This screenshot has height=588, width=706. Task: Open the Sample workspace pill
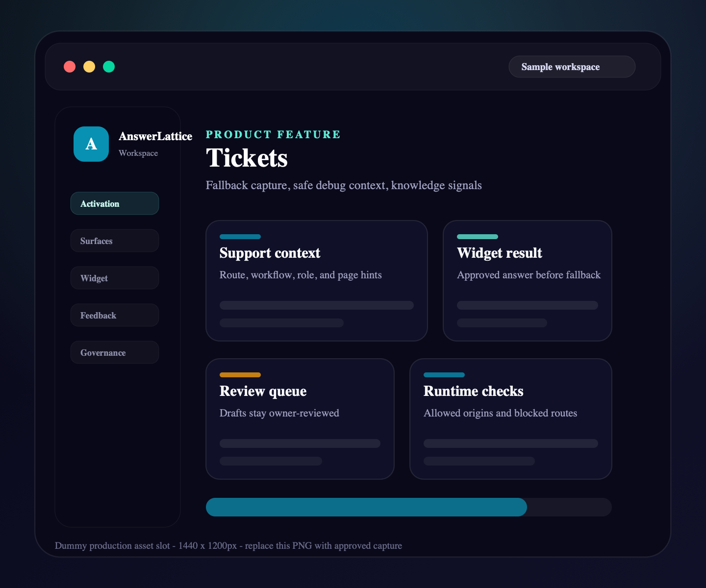point(572,67)
